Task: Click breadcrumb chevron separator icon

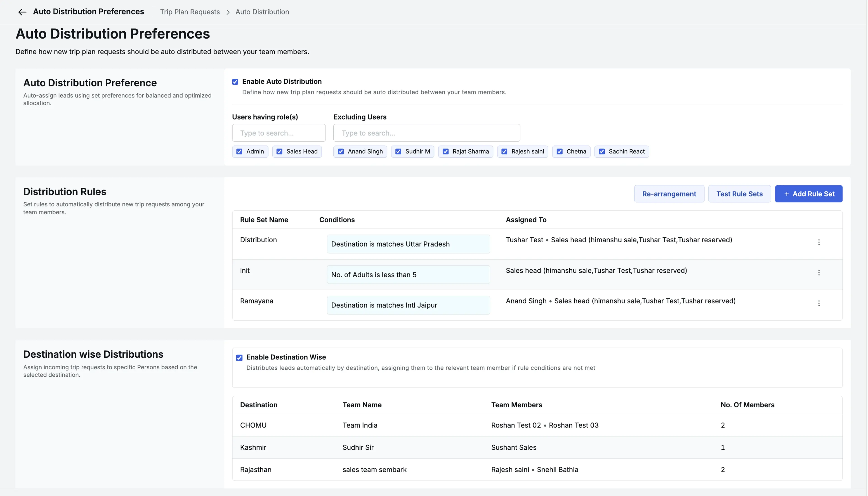Action: click(x=228, y=12)
